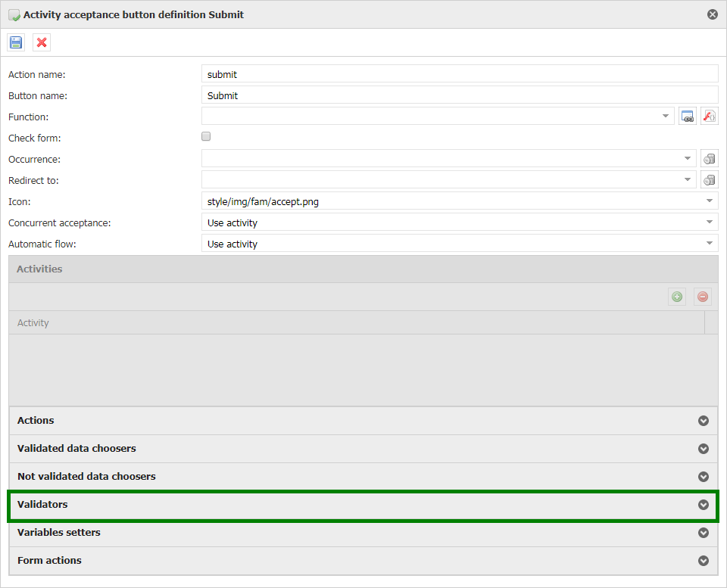The image size is (727, 588).
Task: Click the Activity column header
Action: (x=357, y=322)
